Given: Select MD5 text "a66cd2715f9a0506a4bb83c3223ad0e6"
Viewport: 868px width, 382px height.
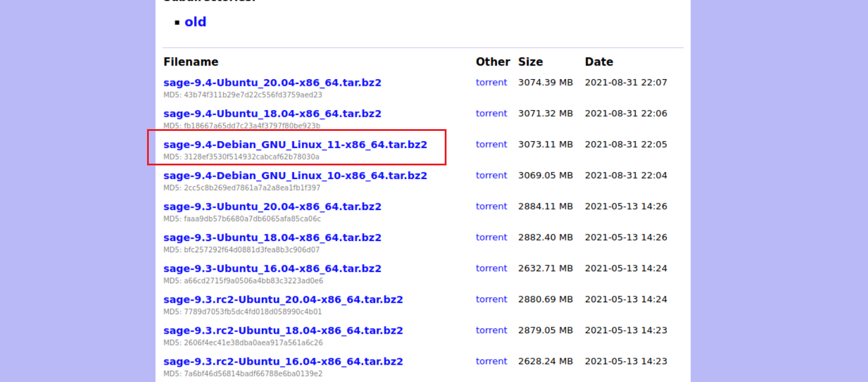Looking at the screenshot, I should click(254, 280).
